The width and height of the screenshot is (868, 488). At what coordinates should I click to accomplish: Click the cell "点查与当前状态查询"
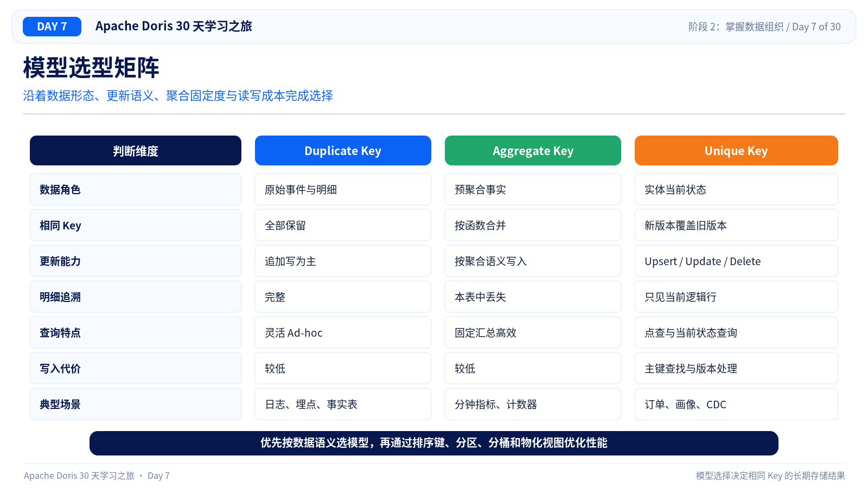[736, 332]
